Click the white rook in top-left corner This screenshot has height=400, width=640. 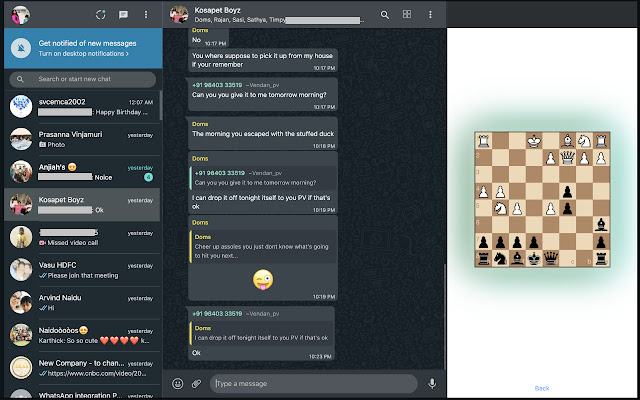(x=483, y=141)
